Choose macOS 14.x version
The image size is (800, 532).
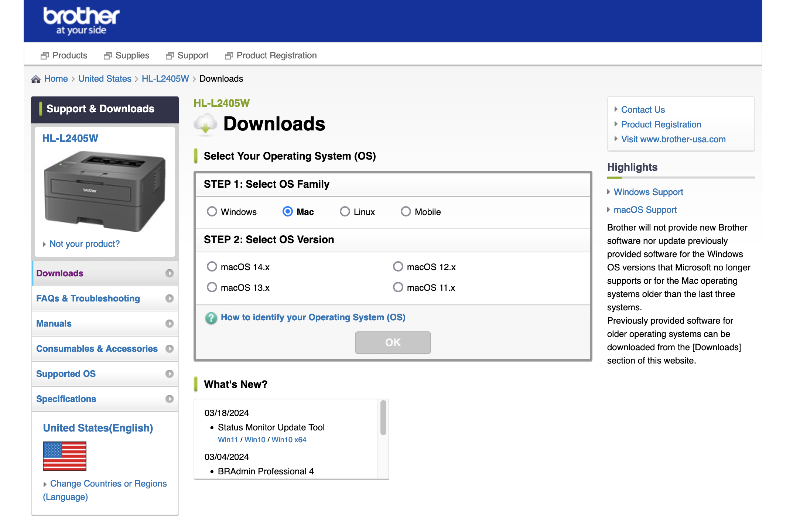click(x=212, y=267)
